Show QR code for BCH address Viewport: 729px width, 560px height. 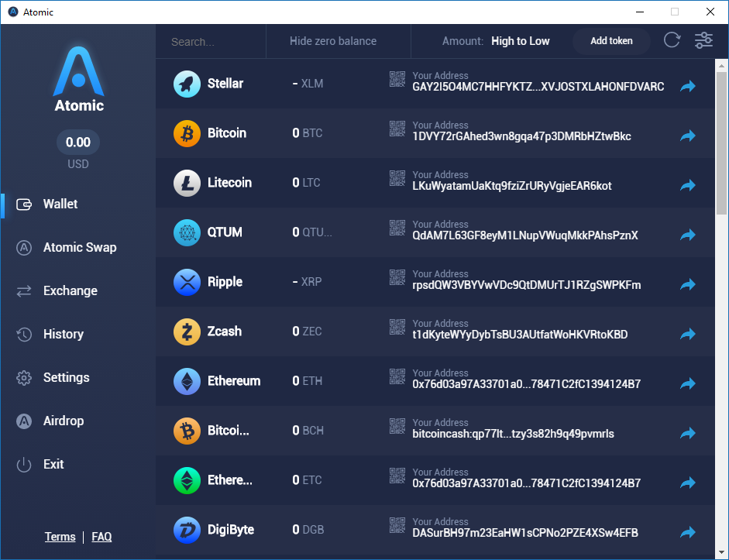coord(397,426)
